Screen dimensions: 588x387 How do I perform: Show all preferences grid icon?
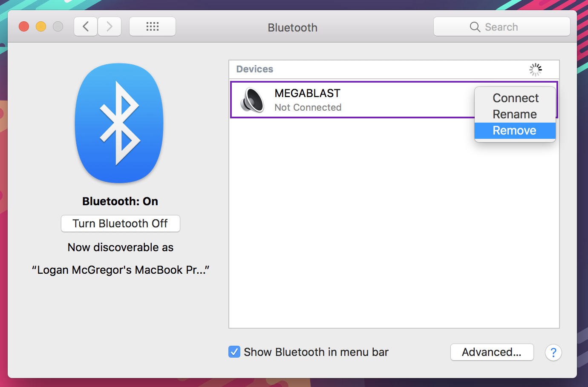point(153,26)
